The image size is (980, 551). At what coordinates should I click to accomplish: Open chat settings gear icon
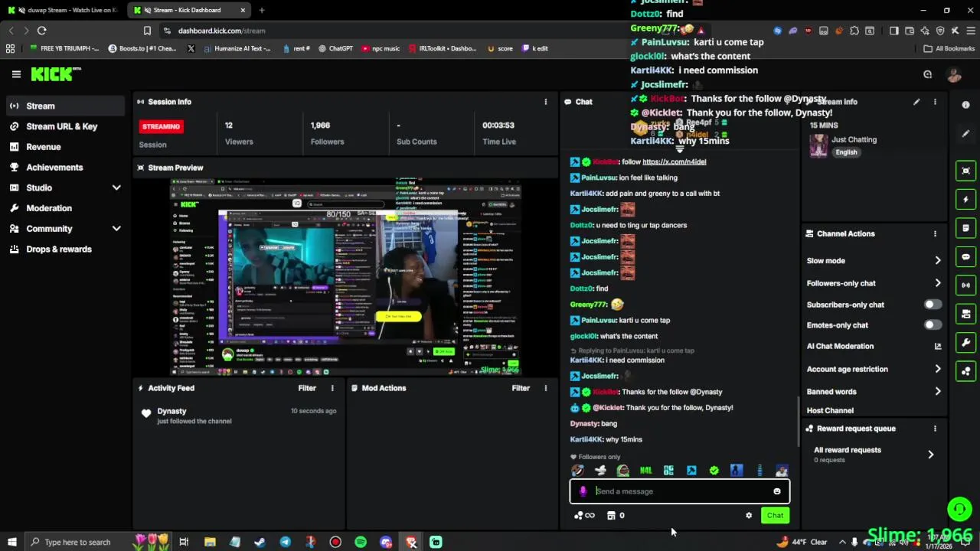(749, 516)
